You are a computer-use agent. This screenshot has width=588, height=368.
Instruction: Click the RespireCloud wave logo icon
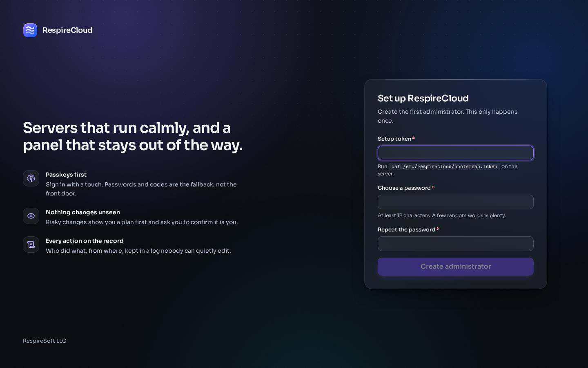pos(30,30)
